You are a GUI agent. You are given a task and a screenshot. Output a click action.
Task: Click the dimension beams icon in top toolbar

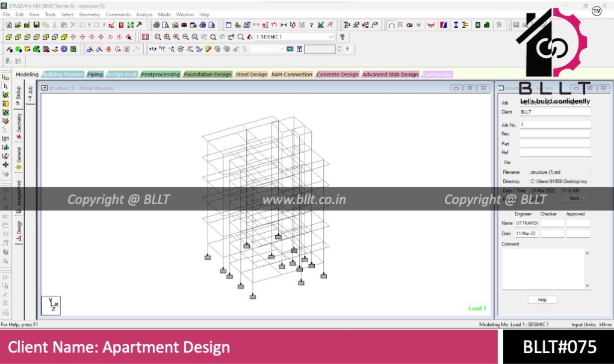(284, 25)
